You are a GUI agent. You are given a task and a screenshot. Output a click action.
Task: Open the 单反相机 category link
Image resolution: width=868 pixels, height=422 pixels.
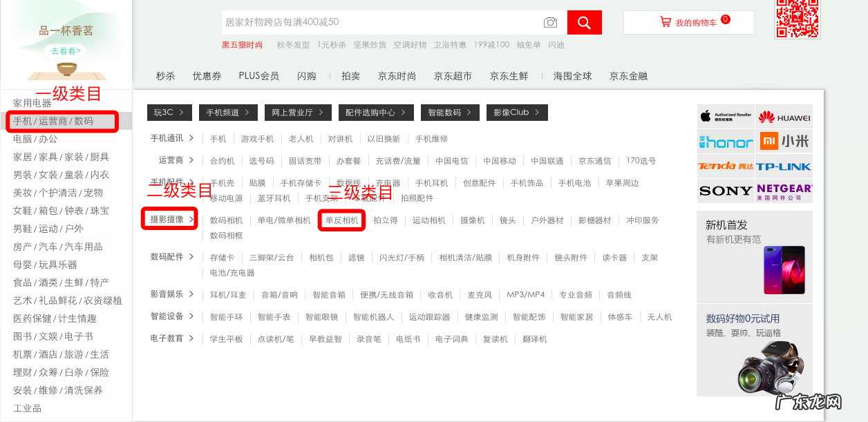[341, 220]
